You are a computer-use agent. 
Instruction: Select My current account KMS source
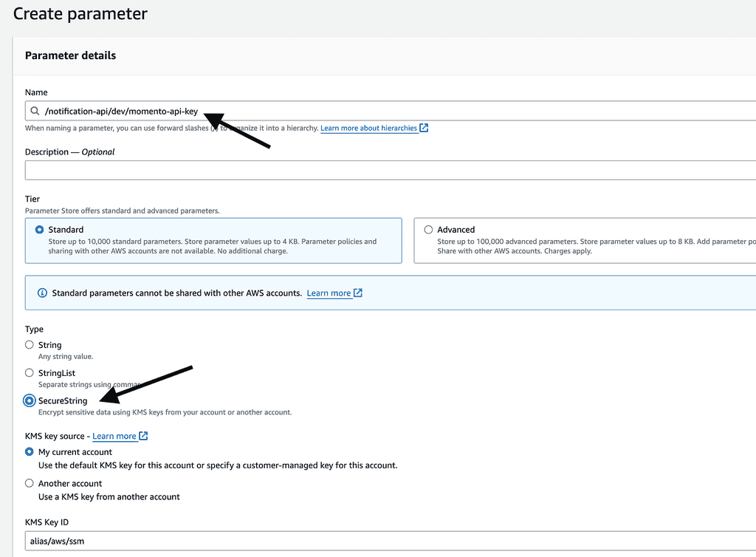pyautogui.click(x=30, y=451)
